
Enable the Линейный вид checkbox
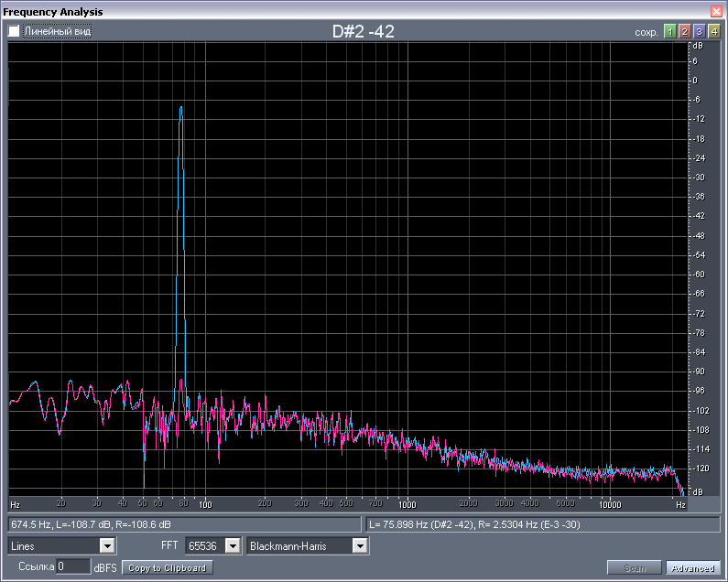pos(14,31)
